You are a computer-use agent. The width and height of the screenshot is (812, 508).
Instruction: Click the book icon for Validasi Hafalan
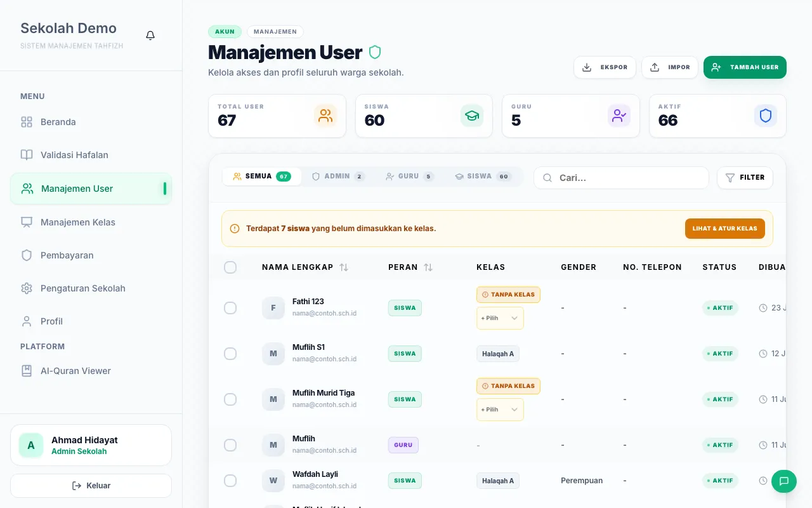[x=27, y=155]
